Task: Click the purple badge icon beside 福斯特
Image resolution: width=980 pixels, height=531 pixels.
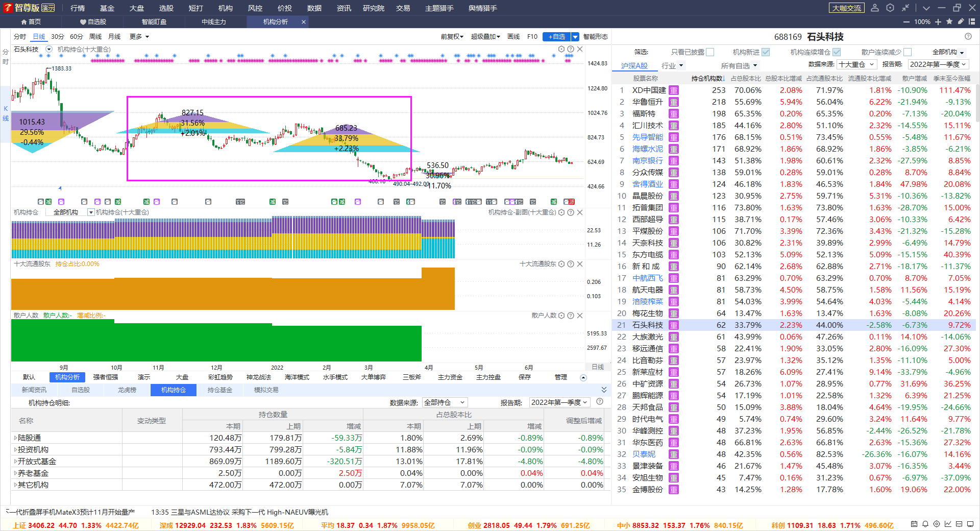Action: coord(674,114)
